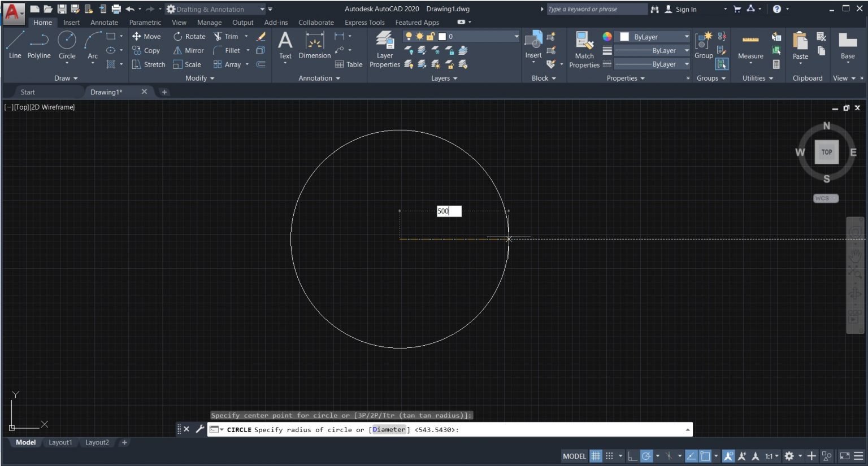
Task: Activate the Move command
Action: pos(146,36)
